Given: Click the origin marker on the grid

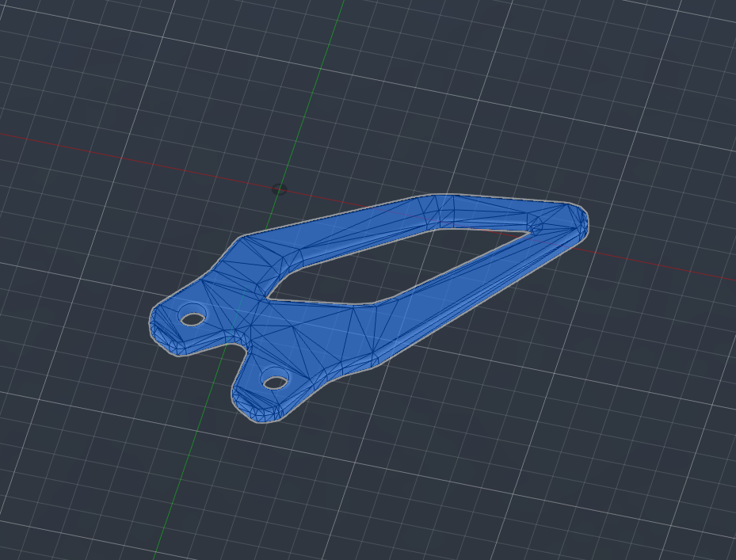Looking at the screenshot, I should [x=279, y=189].
